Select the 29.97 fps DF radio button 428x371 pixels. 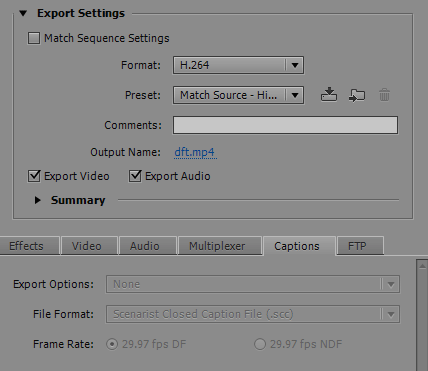point(112,344)
